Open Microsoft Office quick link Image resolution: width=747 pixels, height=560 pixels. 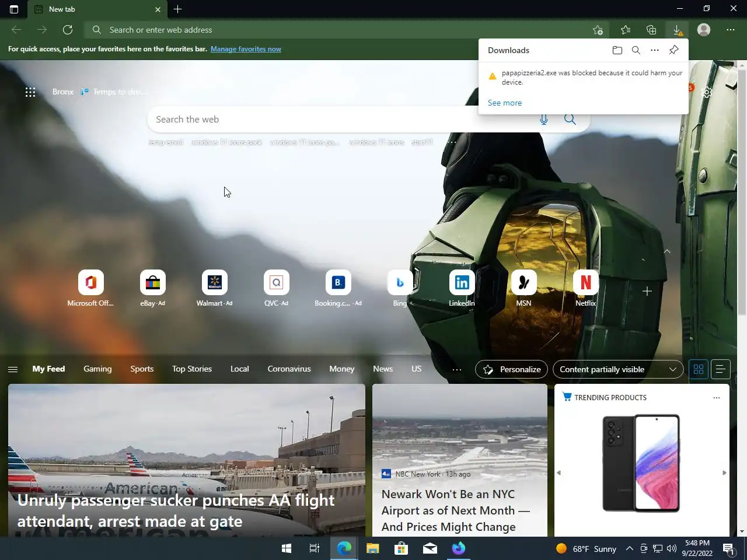pyautogui.click(x=90, y=289)
